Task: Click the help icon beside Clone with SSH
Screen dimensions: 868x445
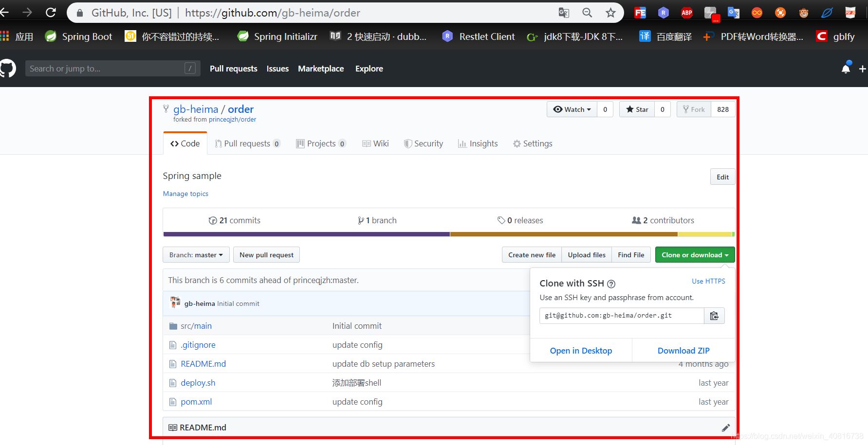Action: tap(611, 284)
